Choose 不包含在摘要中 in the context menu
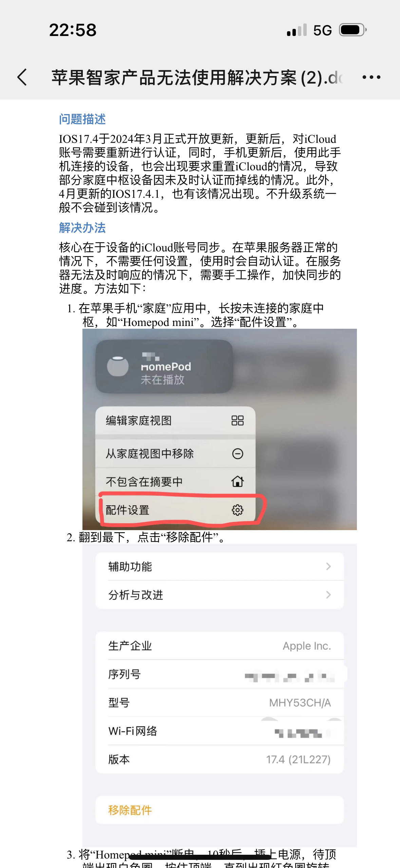 click(x=175, y=482)
